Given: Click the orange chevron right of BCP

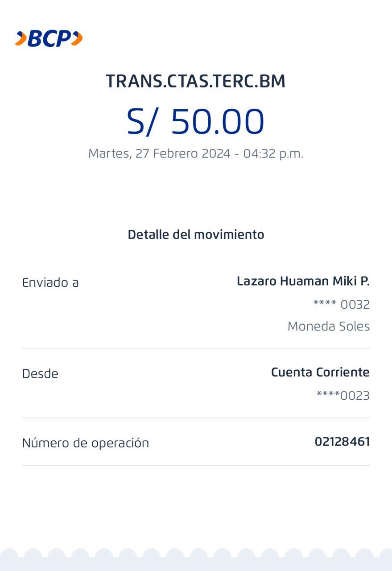Looking at the screenshot, I should tap(77, 39).
